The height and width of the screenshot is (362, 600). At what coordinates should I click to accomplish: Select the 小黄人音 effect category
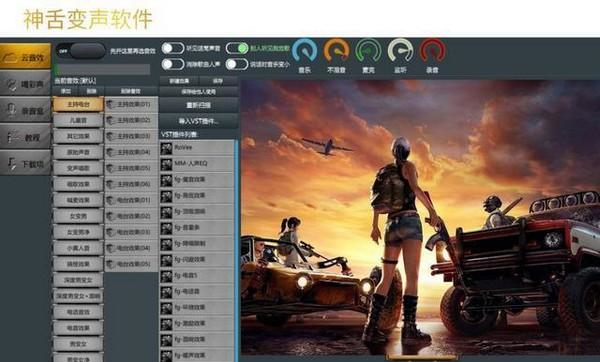point(78,248)
